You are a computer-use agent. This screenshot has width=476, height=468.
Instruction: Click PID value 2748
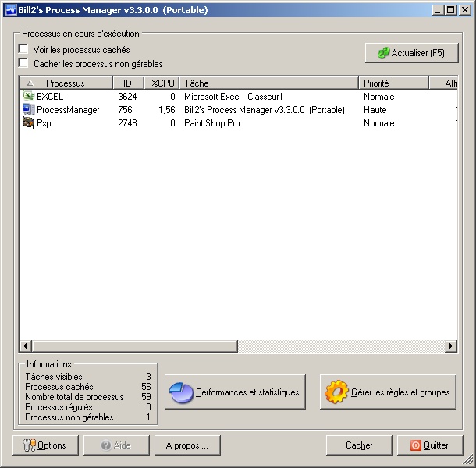(127, 123)
